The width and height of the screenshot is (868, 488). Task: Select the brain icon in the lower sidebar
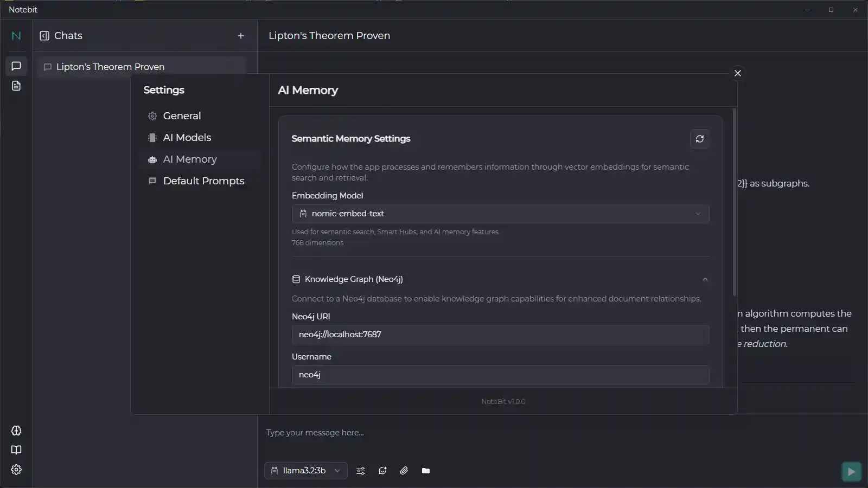pyautogui.click(x=16, y=430)
